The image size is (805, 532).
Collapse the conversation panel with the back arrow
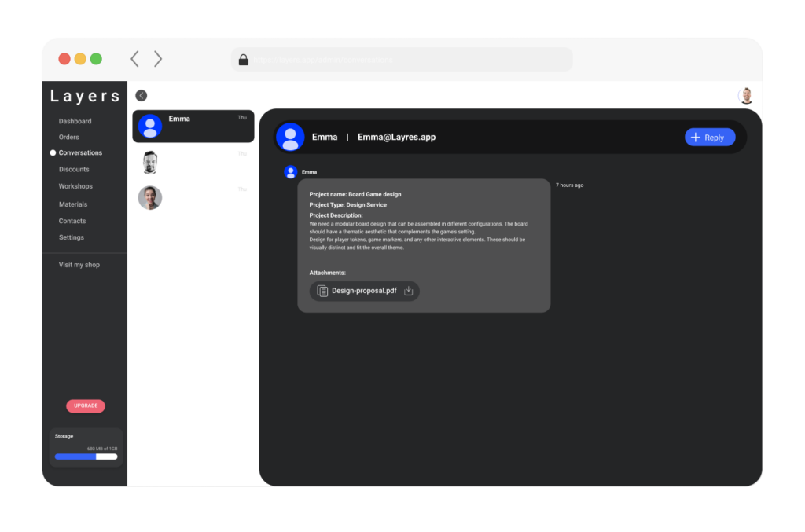coord(141,95)
